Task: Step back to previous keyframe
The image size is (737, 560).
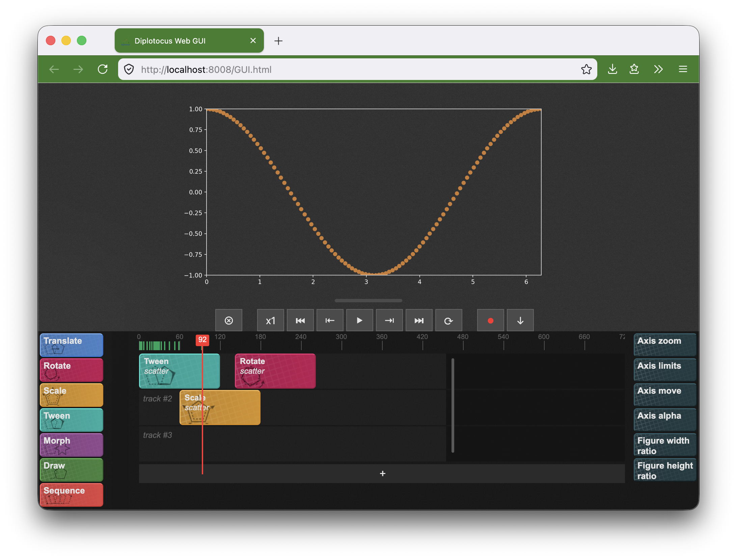Action: point(330,320)
